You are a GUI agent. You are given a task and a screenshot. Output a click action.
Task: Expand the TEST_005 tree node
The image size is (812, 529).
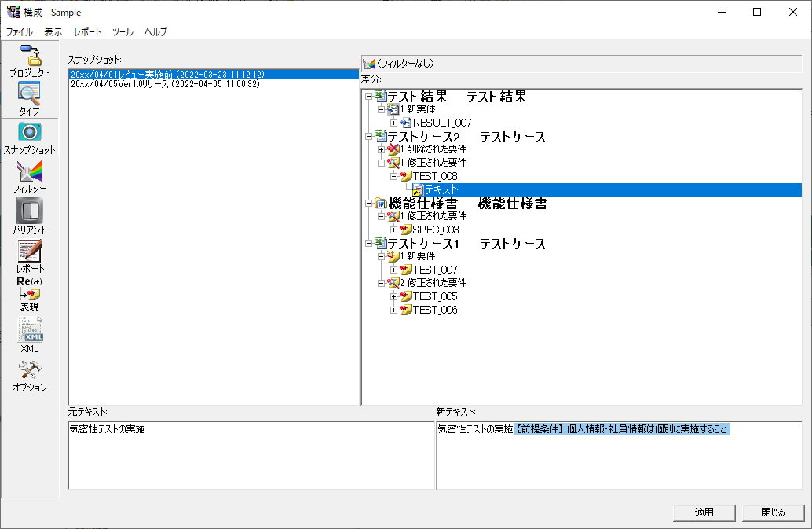coord(394,296)
